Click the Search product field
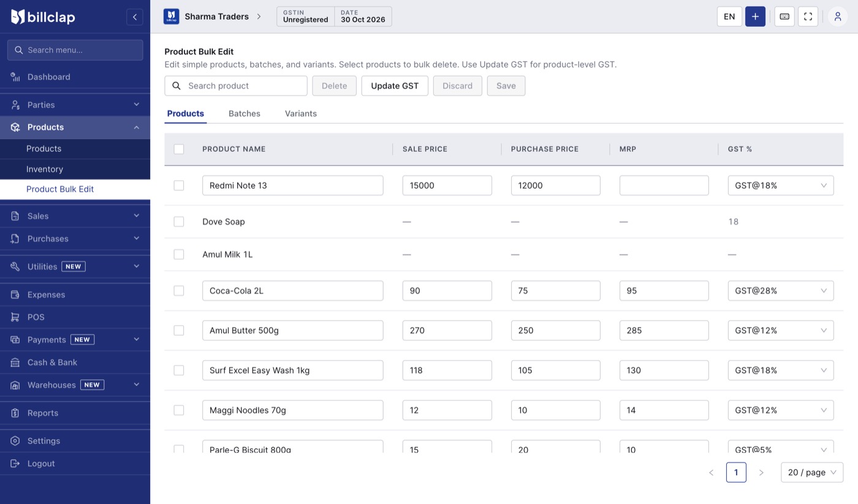 coord(236,86)
